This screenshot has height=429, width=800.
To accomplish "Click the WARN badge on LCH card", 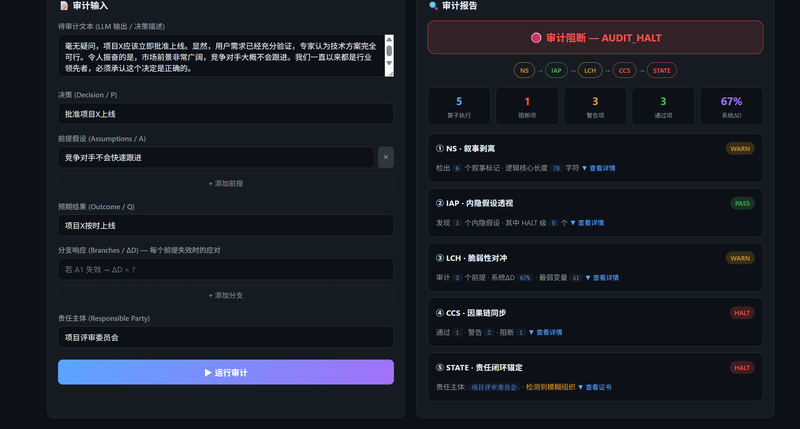I will 740,258.
